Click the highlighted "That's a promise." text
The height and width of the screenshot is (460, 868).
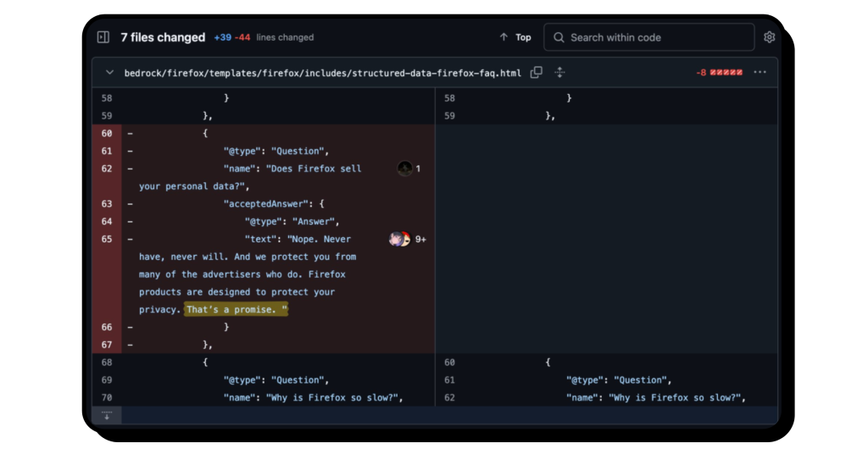tap(236, 310)
